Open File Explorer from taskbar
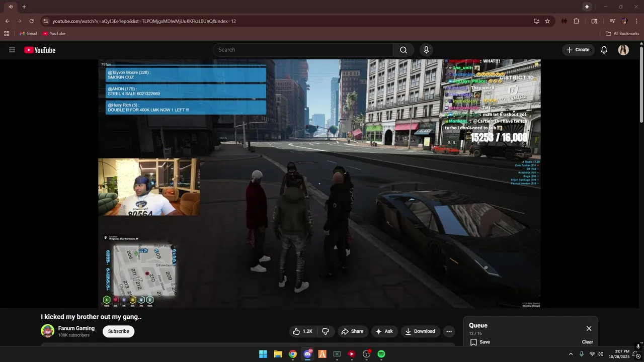 pyautogui.click(x=278, y=354)
